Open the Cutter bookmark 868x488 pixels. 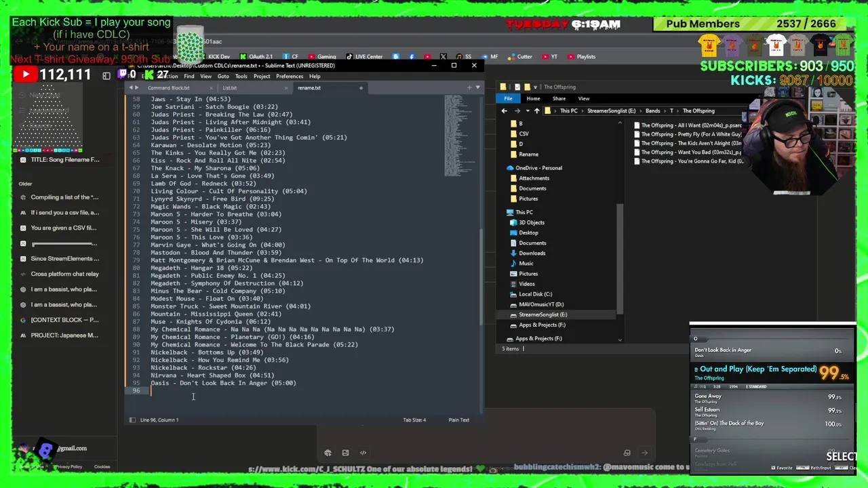click(519, 57)
